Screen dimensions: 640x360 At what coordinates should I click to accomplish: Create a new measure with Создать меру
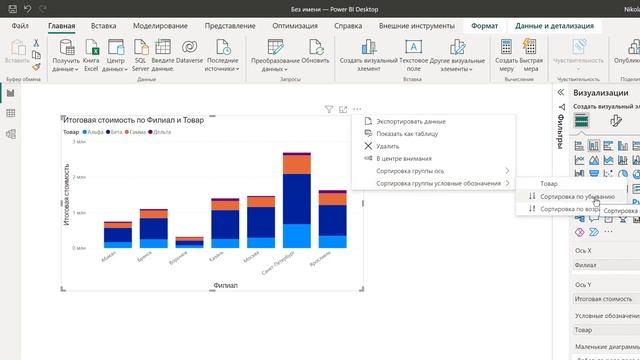click(506, 56)
